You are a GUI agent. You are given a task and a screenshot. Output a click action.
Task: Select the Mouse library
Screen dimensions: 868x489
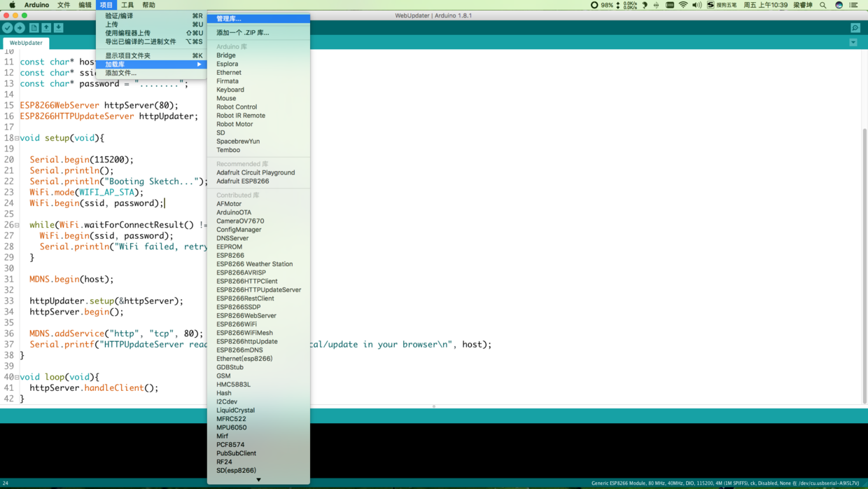click(258, 98)
